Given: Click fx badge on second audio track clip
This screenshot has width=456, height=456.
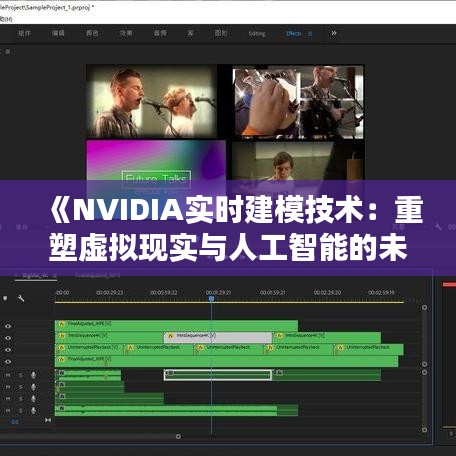Looking at the screenshot, I should [x=62, y=385].
